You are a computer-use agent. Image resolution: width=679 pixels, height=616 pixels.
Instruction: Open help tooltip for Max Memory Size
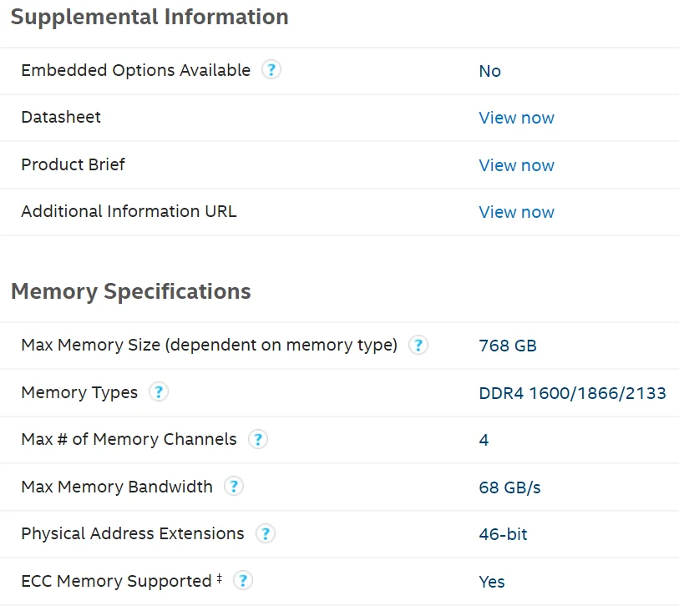pyautogui.click(x=418, y=345)
